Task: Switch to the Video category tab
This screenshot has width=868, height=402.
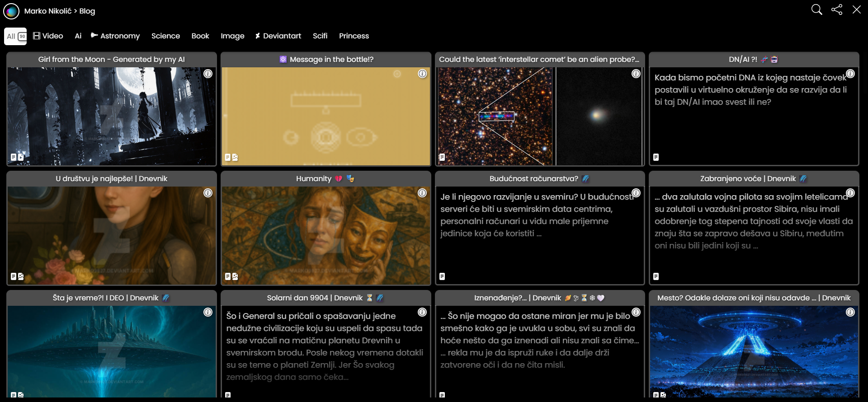Action: 48,36
